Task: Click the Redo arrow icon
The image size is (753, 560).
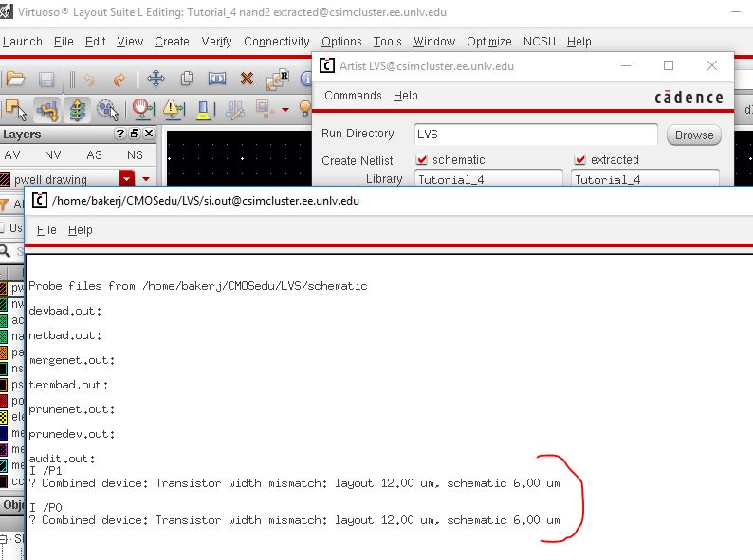Action: pyautogui.click(x=119, y=80)
